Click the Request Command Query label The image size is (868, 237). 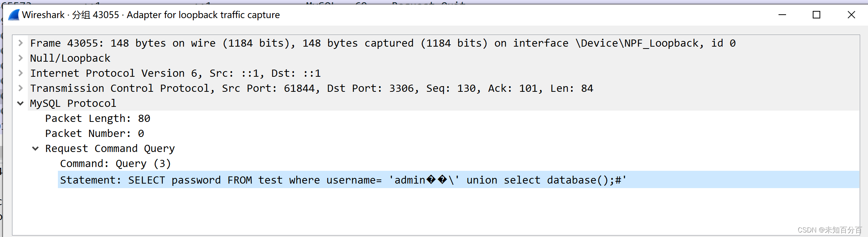[x=110, y=148]
